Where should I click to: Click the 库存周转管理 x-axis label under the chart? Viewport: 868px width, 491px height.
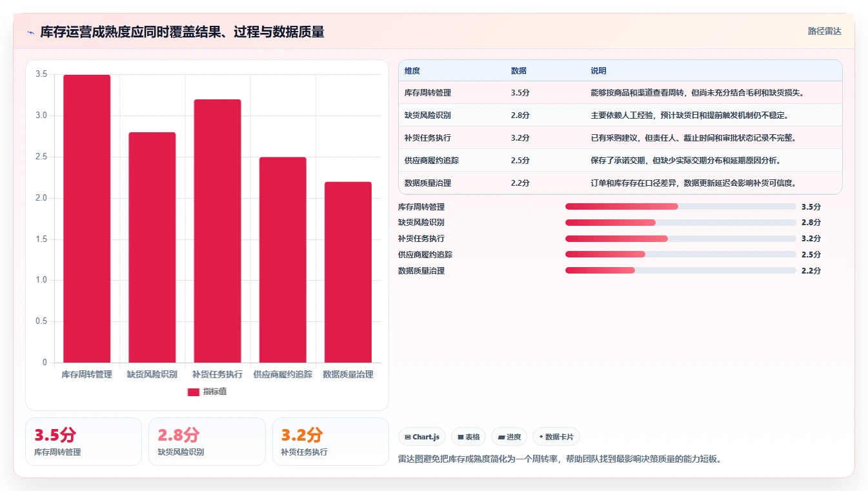coord(87,374)
